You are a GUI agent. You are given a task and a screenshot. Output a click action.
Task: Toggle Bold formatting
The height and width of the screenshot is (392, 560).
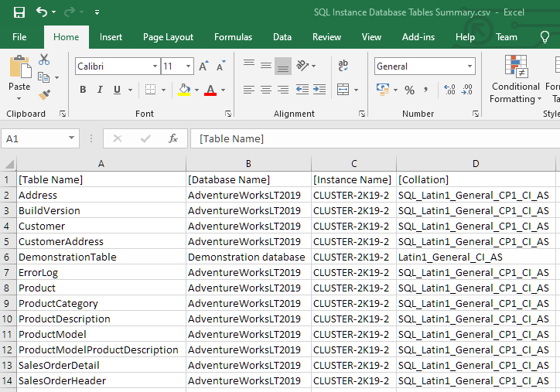coord(83,90)
